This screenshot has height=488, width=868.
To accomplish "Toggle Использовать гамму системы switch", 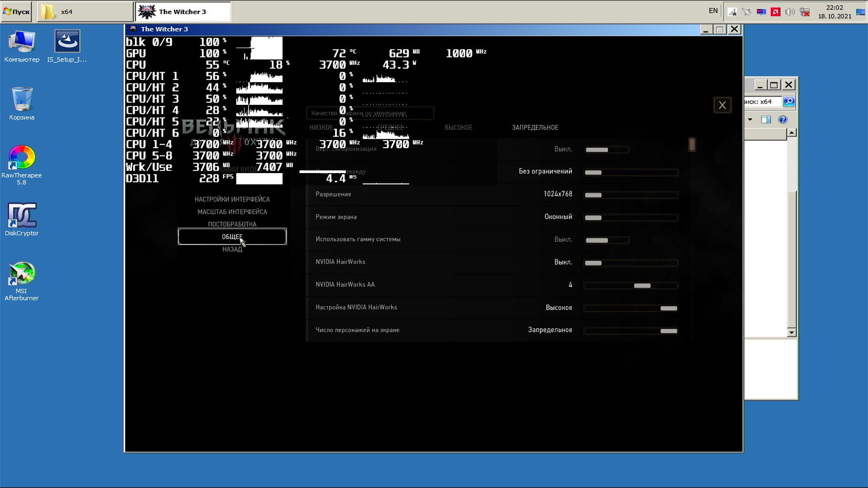I will 607,240.
